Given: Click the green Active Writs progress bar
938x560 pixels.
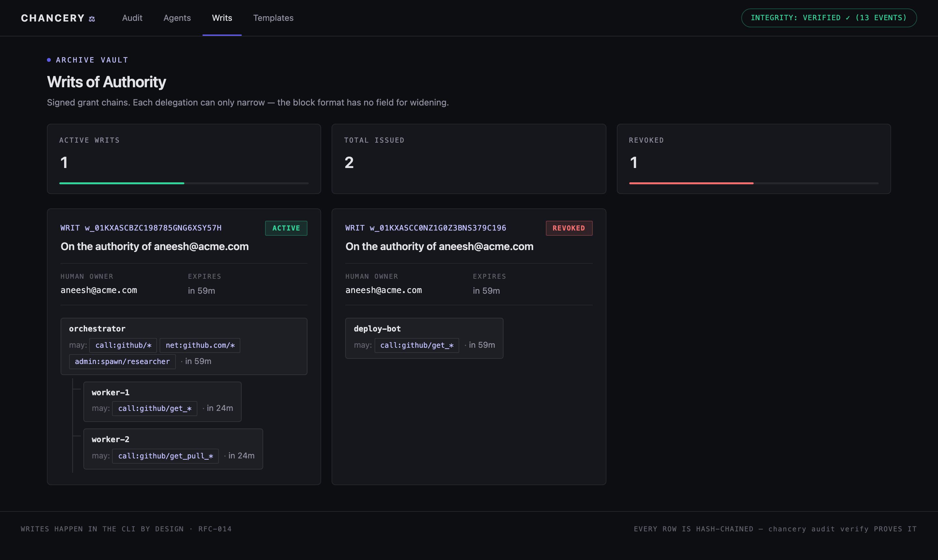Looking at the screenshot, I should point(121,183).
